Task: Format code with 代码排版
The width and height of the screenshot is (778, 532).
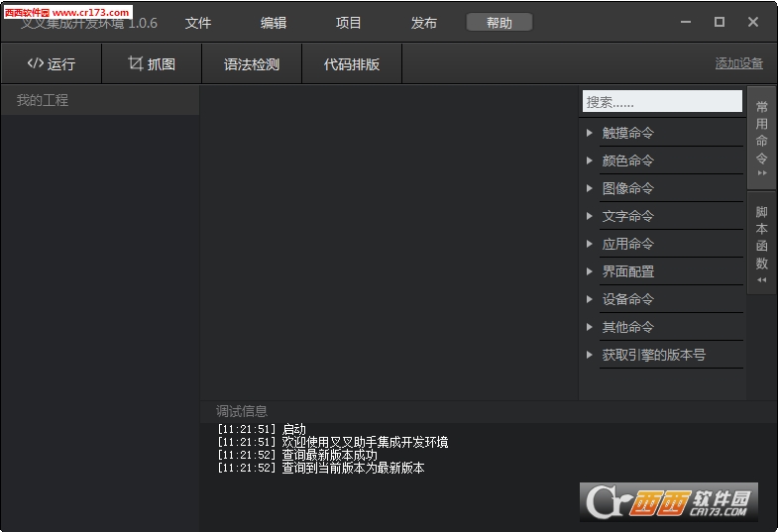Action: tap(352, 63)
